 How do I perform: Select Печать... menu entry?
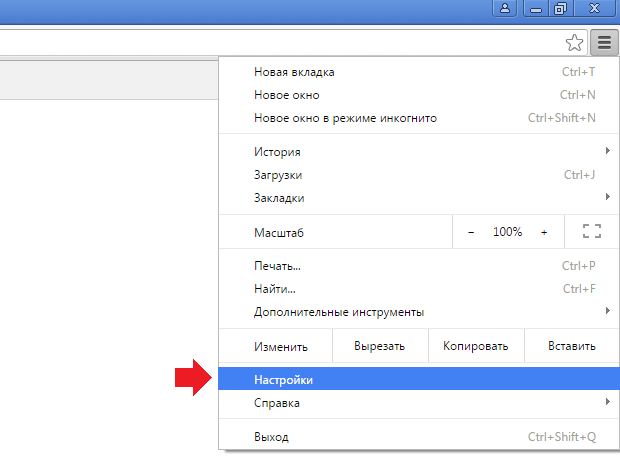(x=419, y=266)
